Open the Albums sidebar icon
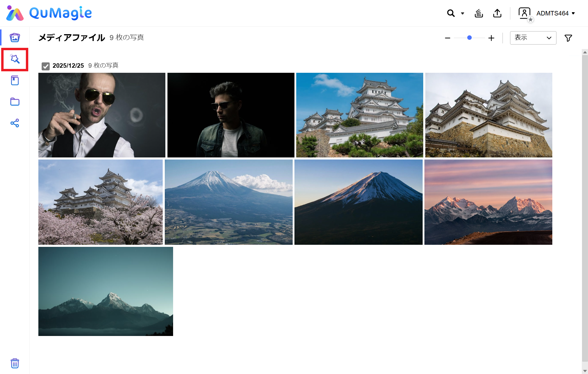588x374 pixels. pyautogui.click(x=15, y=81)
